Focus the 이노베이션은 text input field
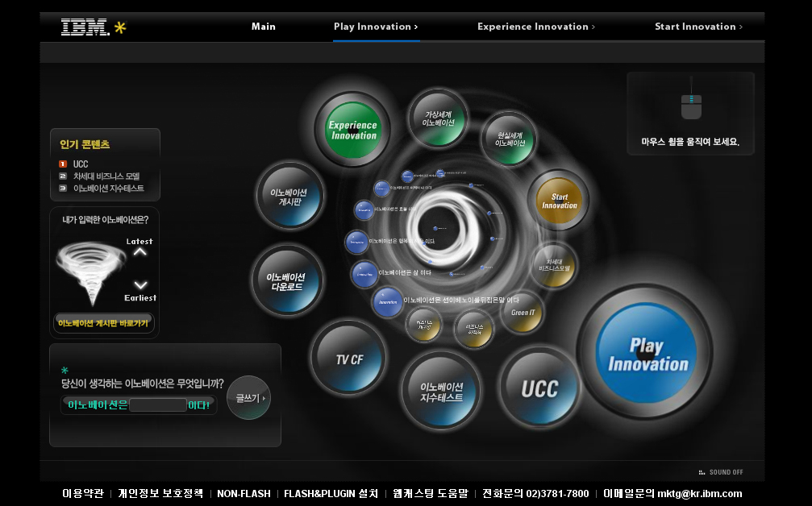This screenshot has height=506, width=812. pyautogui.click(x=157, y=404)
